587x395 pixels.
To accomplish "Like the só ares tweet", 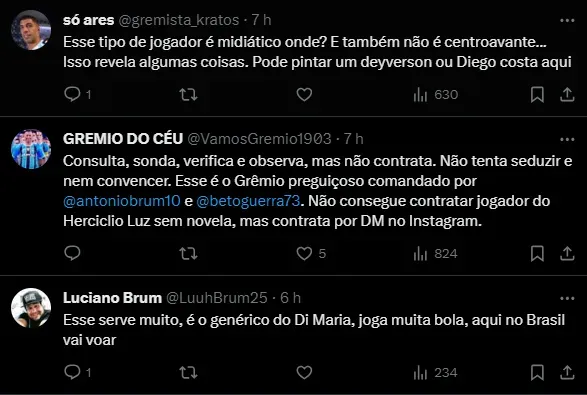I will point(304,94).
